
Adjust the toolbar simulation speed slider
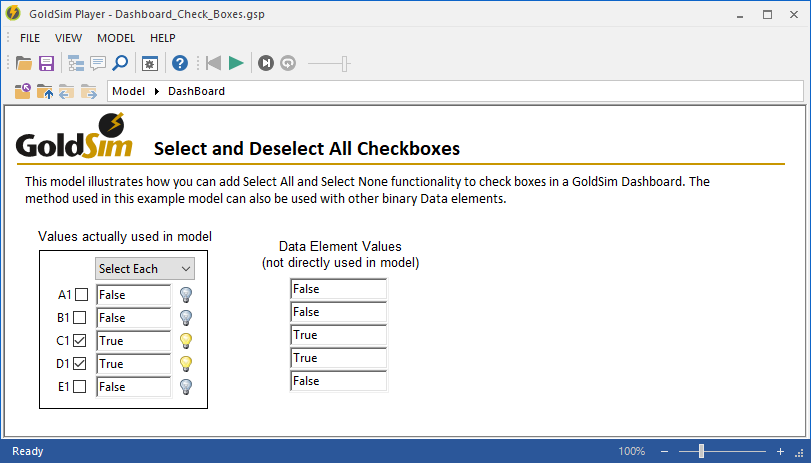coord(345,64)
